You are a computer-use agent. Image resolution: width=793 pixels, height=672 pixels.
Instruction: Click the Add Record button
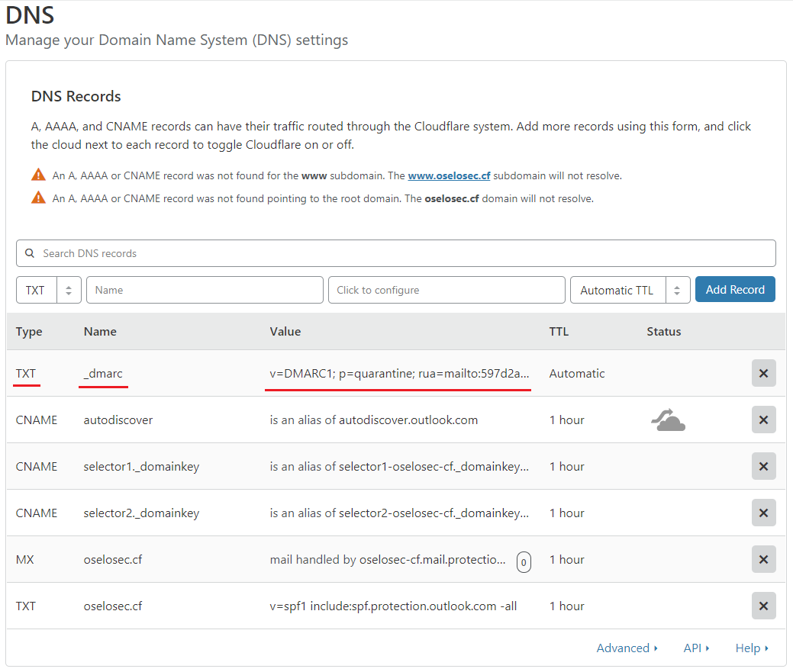point(735,290)
